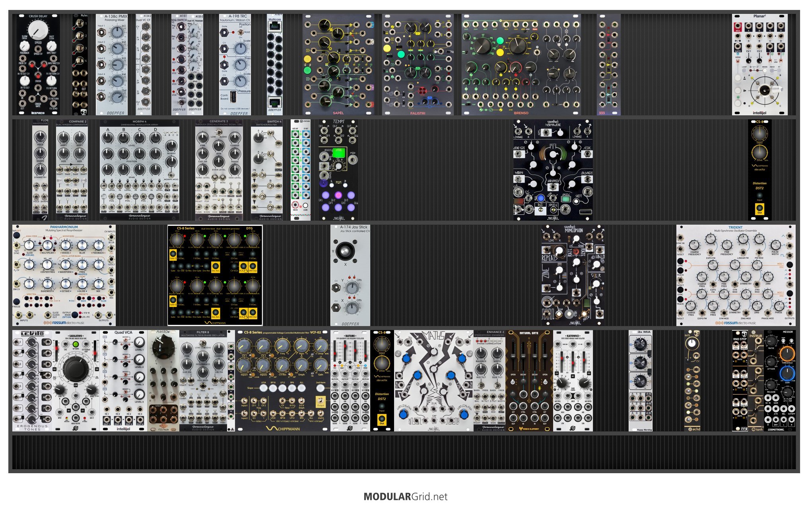Select the Befaco Crush Delay module
This screenshot has height=505, width=812.
coord(38,65)
